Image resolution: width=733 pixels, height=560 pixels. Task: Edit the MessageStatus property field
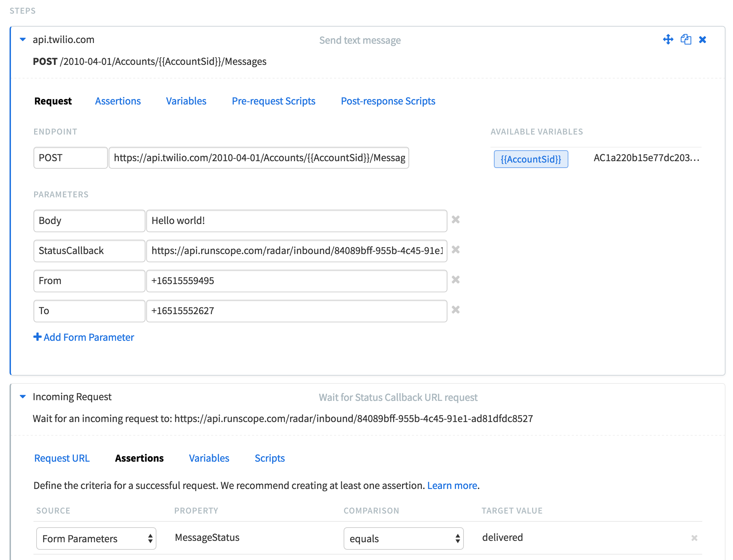pyautogui.click(x=207, y=537)
